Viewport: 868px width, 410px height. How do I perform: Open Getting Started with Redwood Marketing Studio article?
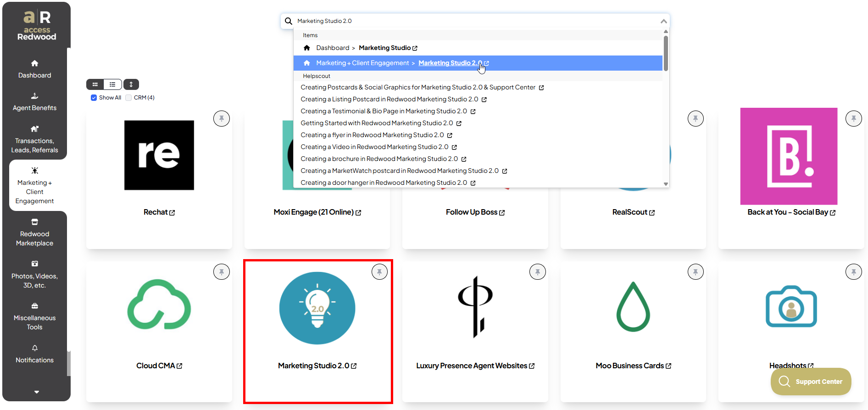[377, 123]
